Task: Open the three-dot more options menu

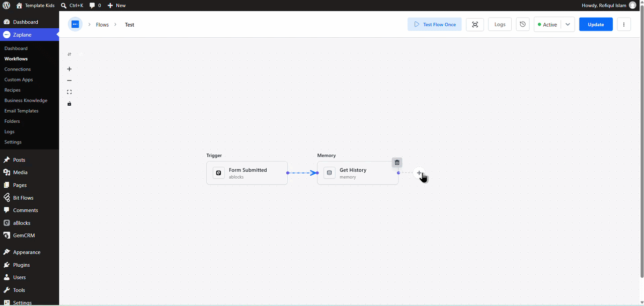Action: 624,24
